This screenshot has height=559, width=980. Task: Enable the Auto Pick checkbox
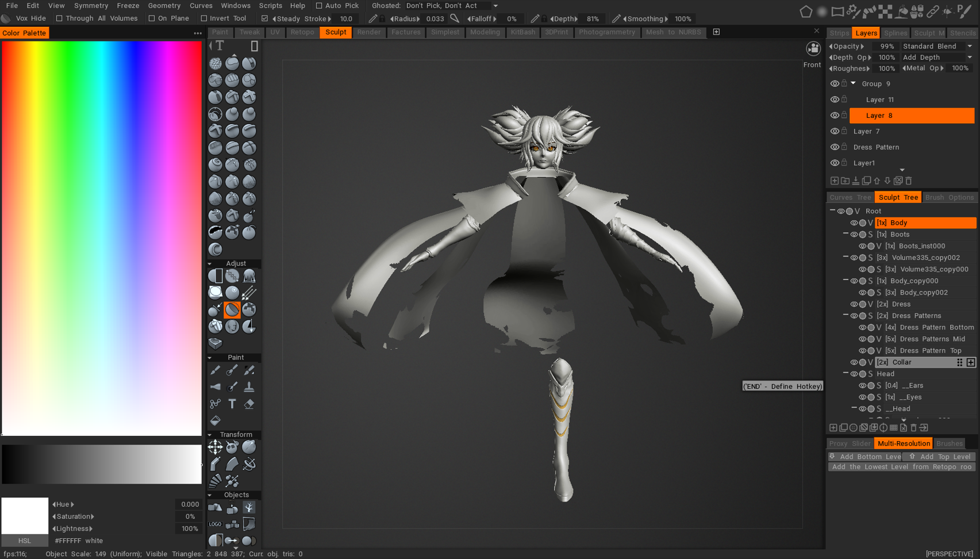pos(319,6)
